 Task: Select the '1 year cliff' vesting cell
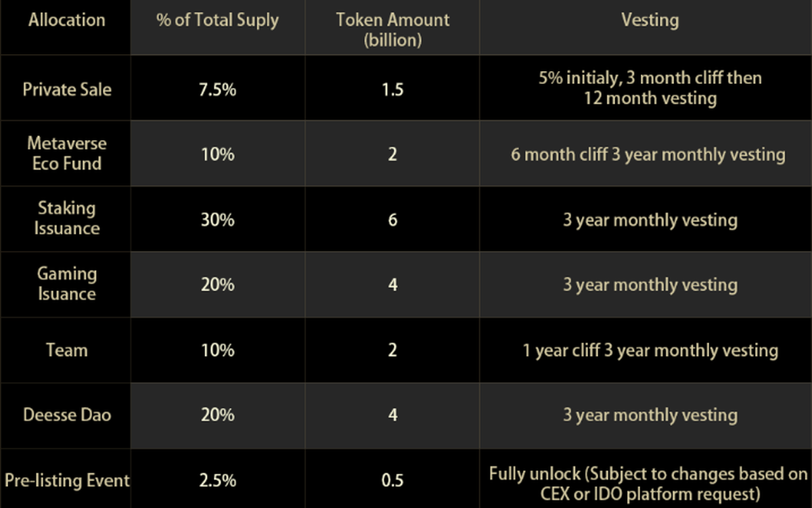point(650,350)
